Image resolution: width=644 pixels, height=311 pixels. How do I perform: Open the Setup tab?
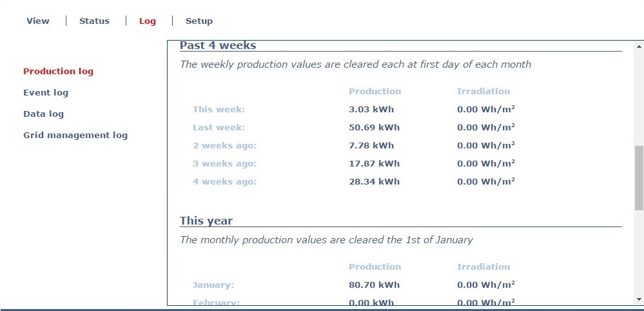pyautogui.click(x=199, y=21)
